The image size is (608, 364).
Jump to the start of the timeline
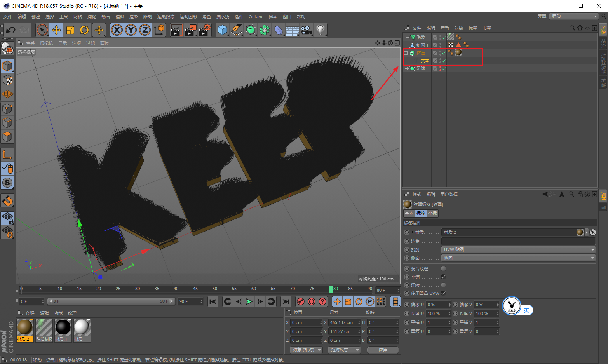pos(213,301)
